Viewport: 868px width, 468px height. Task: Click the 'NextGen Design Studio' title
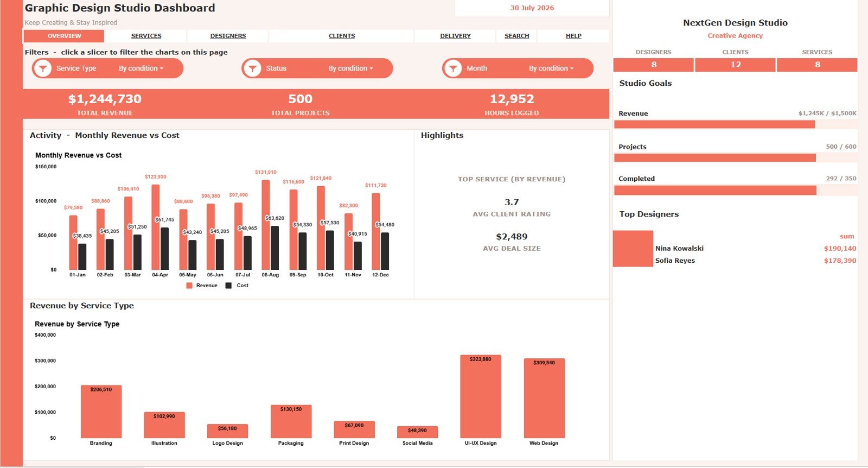click(x=735, y=23)
